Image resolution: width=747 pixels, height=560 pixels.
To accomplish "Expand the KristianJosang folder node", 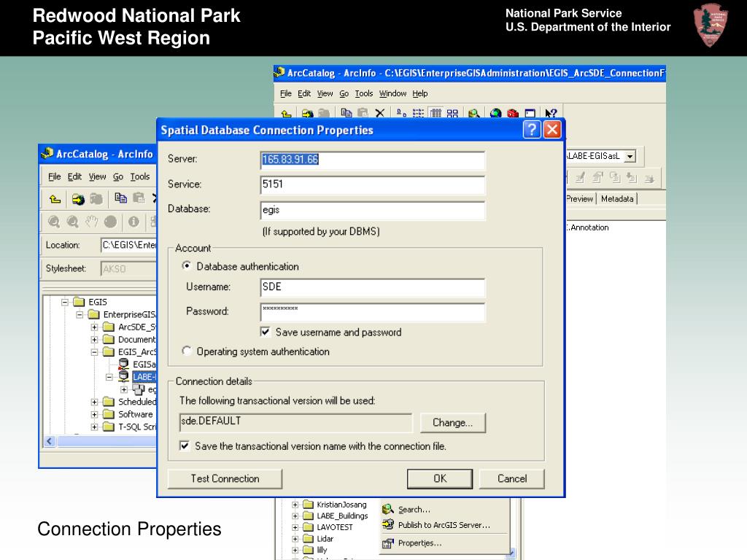I will pos(295,505).
